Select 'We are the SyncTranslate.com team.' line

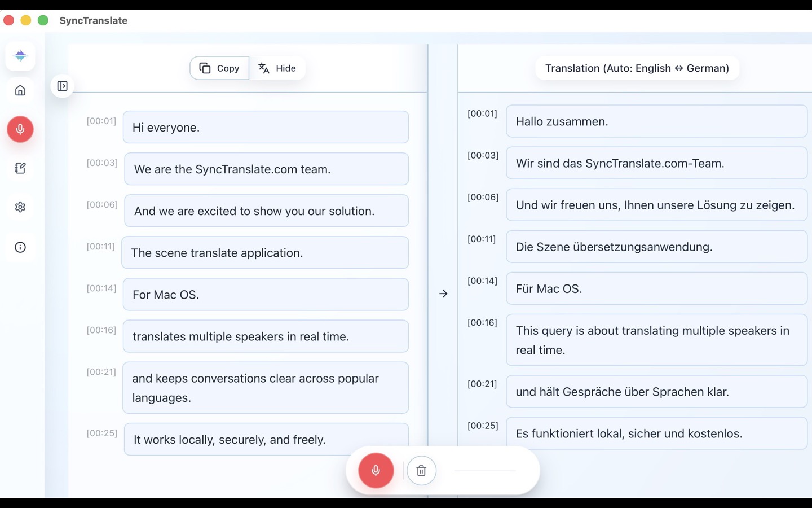(266, 169)
